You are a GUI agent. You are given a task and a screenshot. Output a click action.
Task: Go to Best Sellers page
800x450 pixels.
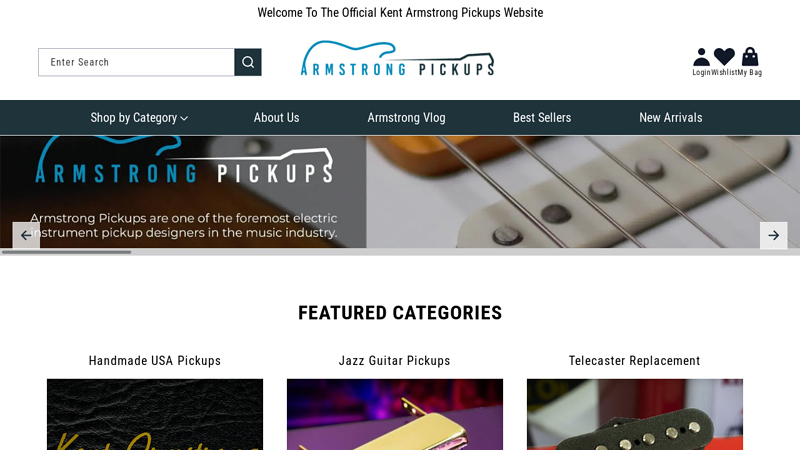[542, 118]
